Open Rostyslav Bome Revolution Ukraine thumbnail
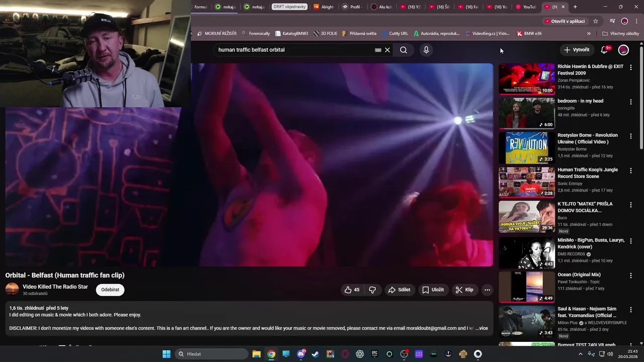644x362 pixels. tap(527, 147)
